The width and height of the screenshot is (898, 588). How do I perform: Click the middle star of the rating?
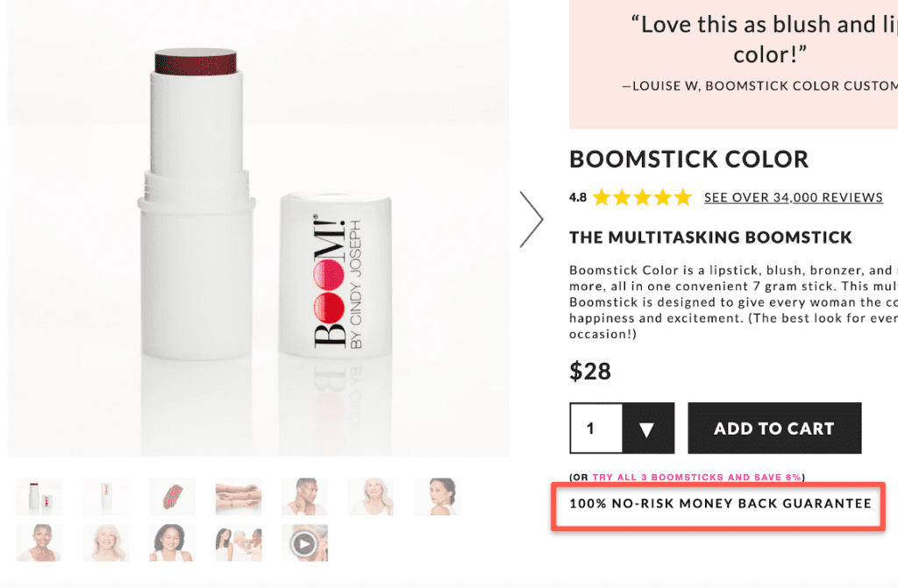click(643, 197)
